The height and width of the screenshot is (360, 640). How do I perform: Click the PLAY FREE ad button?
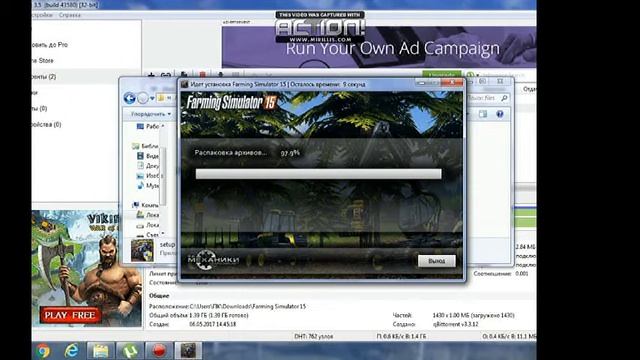(70, 315)
